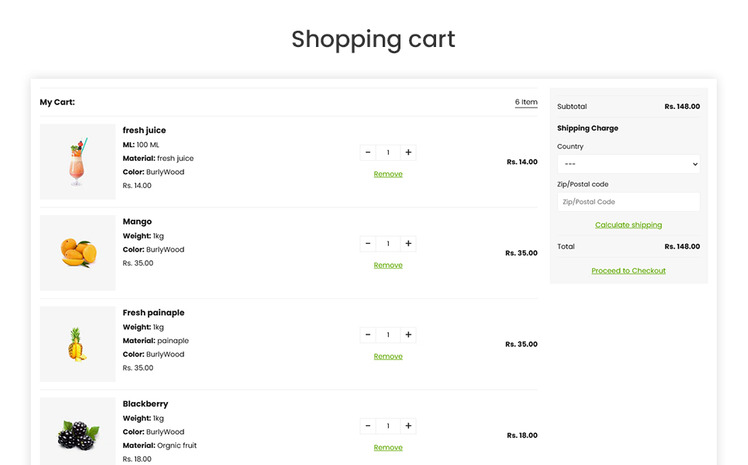Decrease quantity of fresh juice
Image resolution: width=748 pixels, height=465 pixels.
pos(368,153)
